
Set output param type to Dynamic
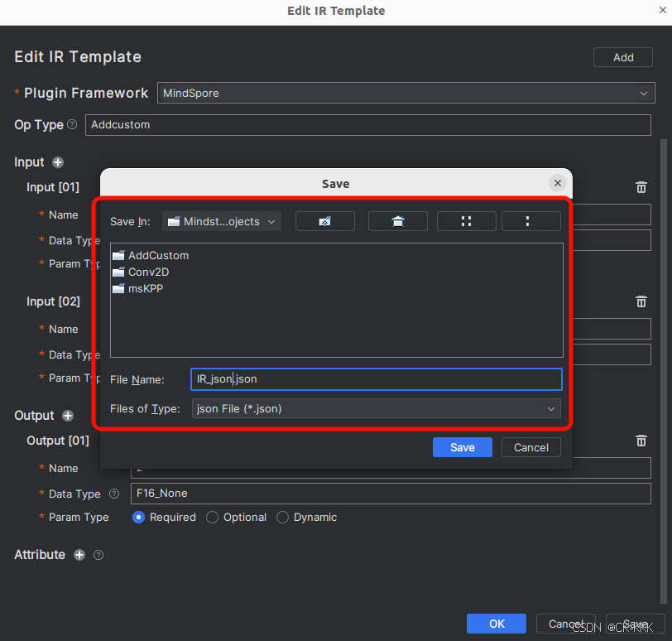[283, 518]
